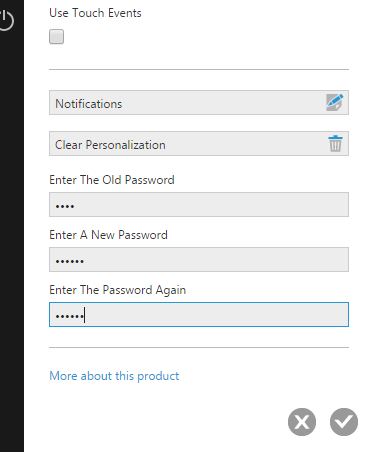Click the Notifications text label
The height and width of the screenshot is (452, 372).
click(89, 104)
